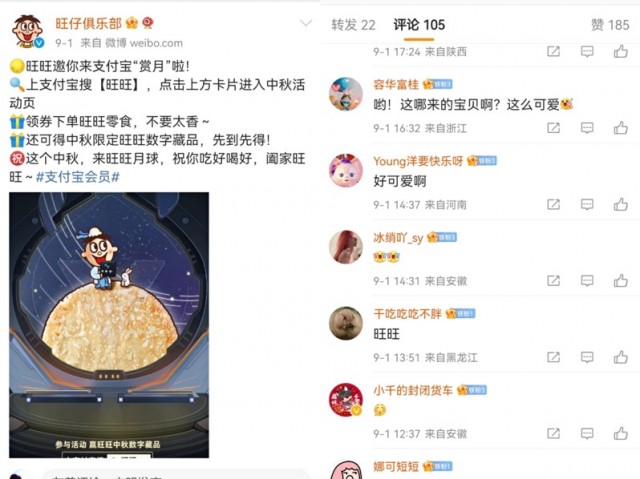Screen dimensions: 640x479
Task: Switch to the 转发 22 tab
Action: (353, 25)
